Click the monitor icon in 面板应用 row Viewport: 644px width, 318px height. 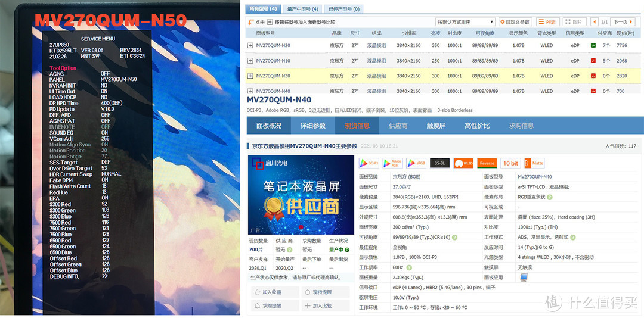[x=524, y=278]
